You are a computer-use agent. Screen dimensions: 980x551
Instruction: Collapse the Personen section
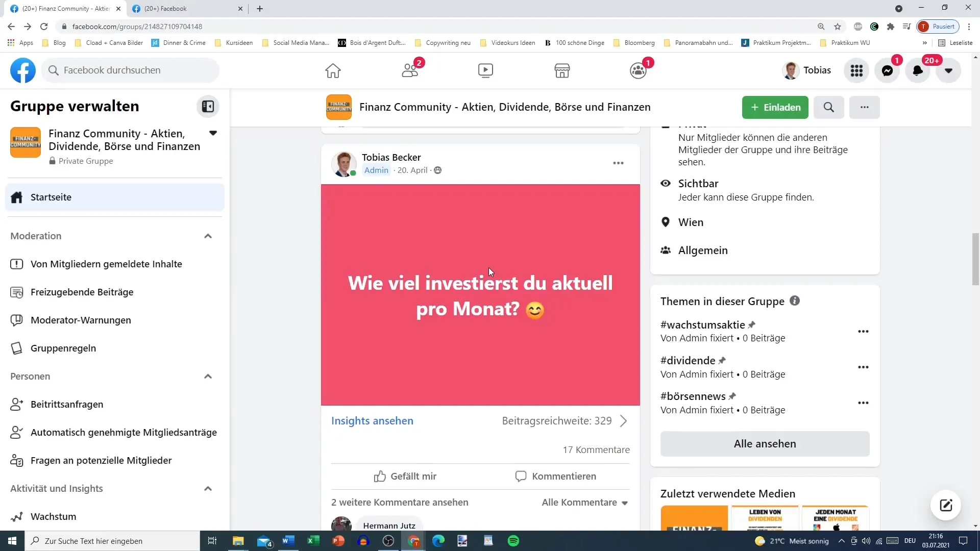(x=208, y=377)
